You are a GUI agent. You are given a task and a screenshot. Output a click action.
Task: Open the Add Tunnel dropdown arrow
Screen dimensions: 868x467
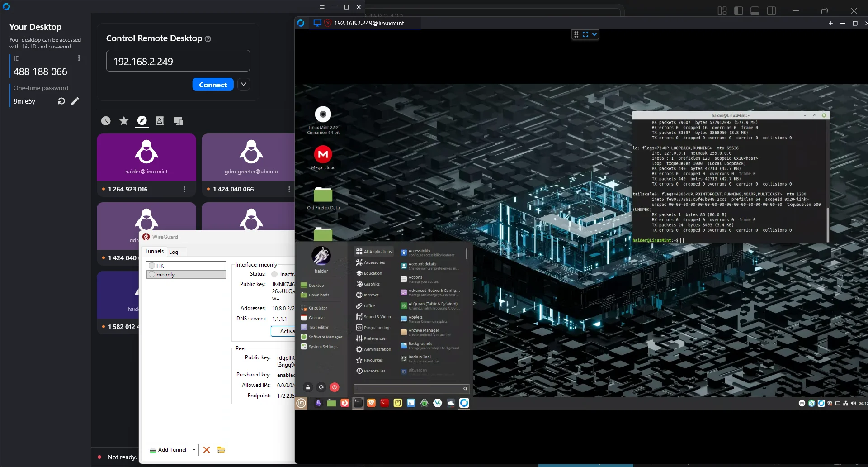click(x=194, y=450)
